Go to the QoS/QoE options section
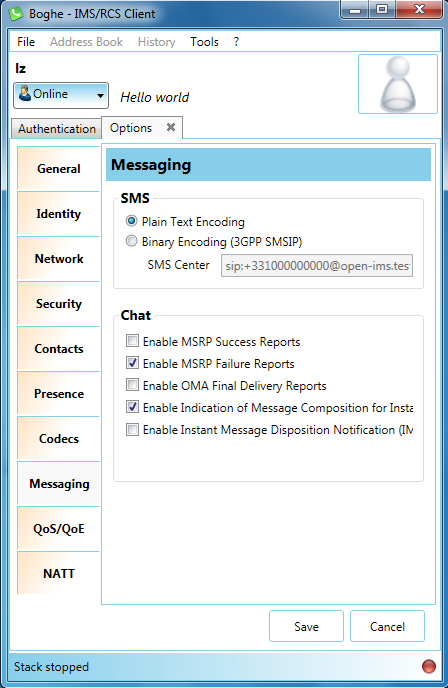This screenshot has width=448, height=688. pyautogui.click(x=58, y=529)
